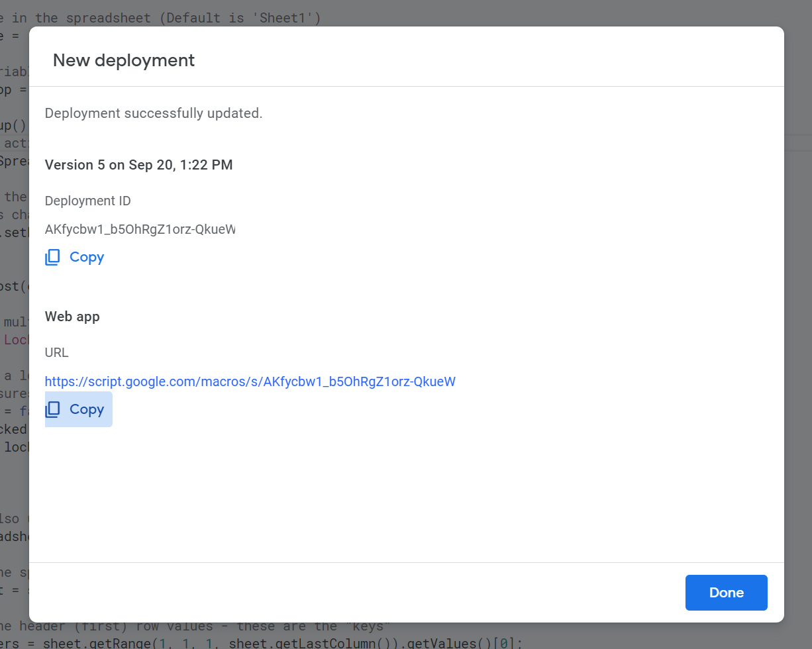
Task: Click the getRange code line below the dialog
Action: click(265, 642)
